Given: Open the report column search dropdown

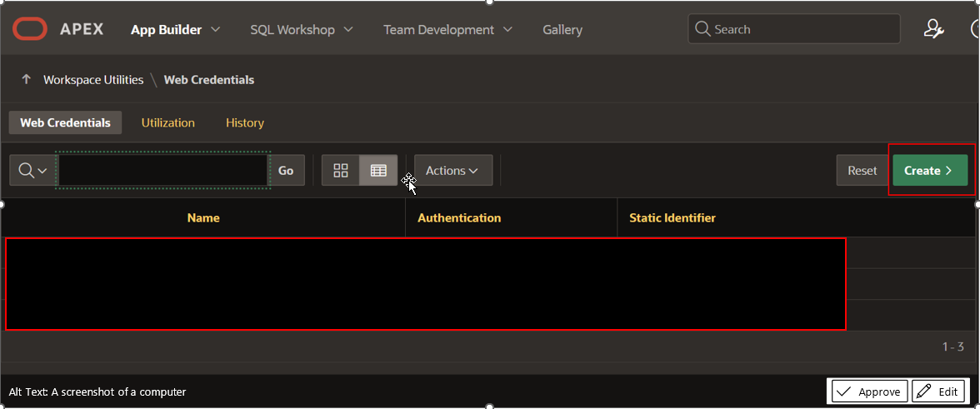Looking at the screenshot, I should [33, 171].
